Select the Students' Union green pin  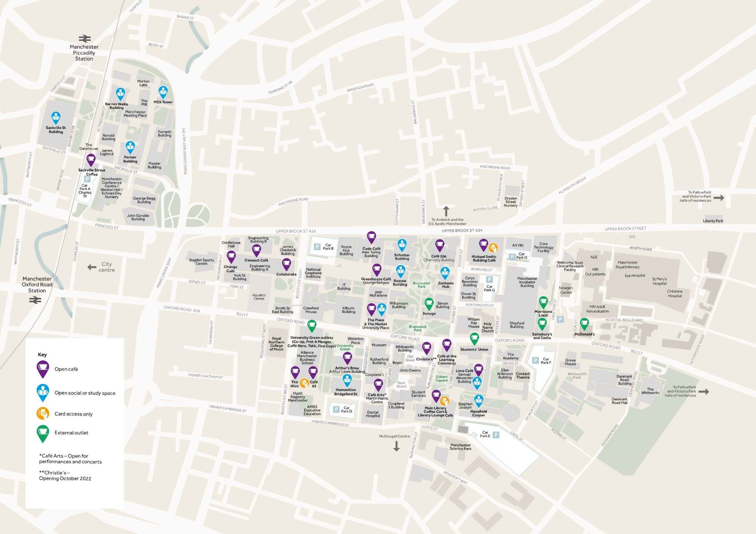click(x=474, y=338)
